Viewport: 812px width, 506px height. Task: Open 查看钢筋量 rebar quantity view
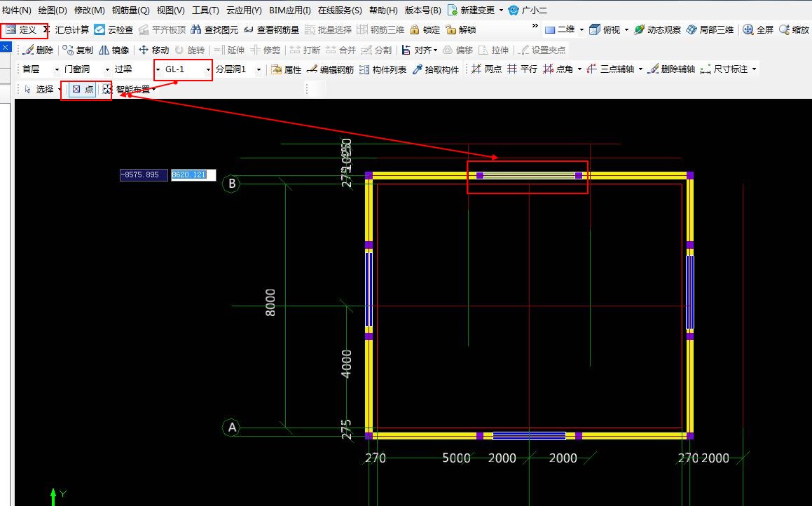(x=271, y=30)
